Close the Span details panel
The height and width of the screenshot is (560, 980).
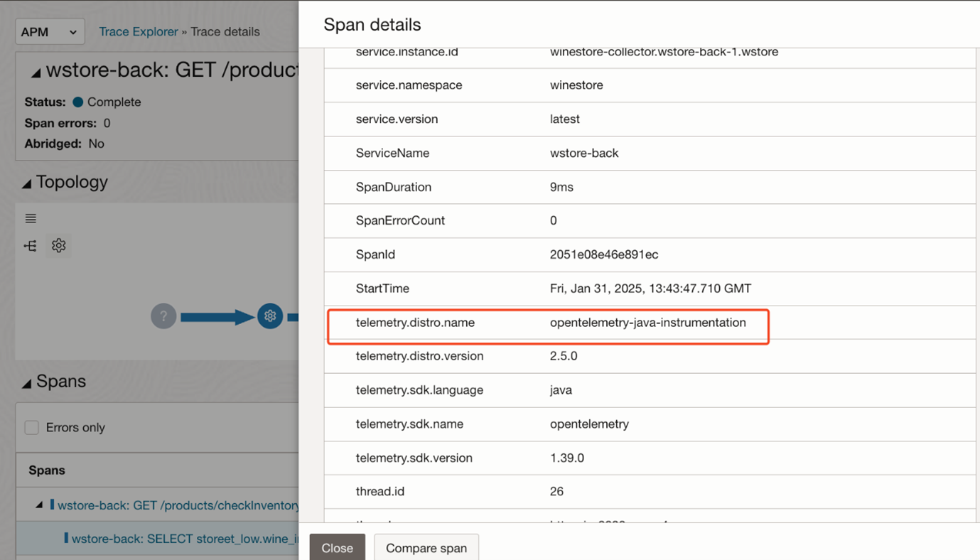tap(337, 548)
